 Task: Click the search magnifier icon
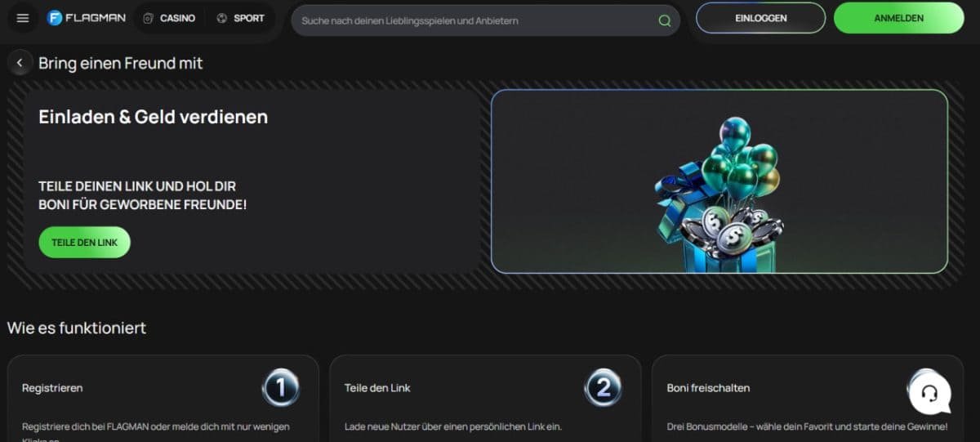[x=665, y=20]
